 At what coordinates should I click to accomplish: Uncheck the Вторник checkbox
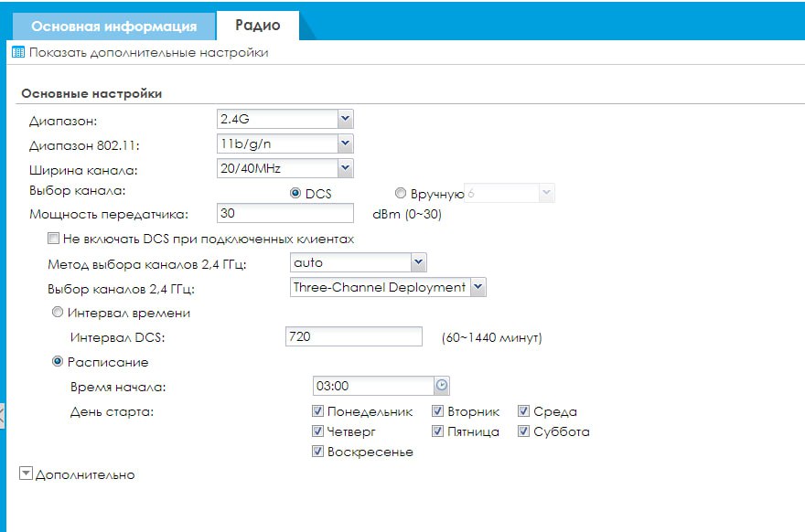click(437, 410)
